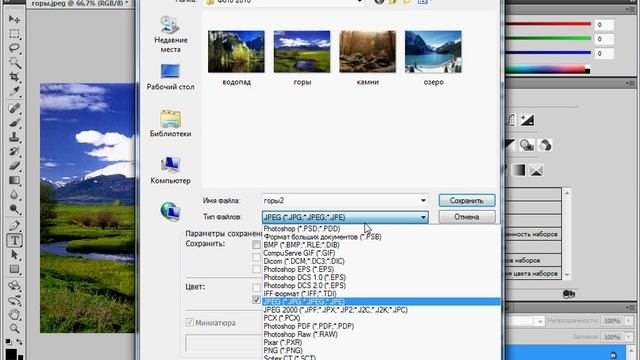Select the Clone Stamp tool
This screenshot has height=360, width=640.
pyautogui.click(x=14, y=137)
